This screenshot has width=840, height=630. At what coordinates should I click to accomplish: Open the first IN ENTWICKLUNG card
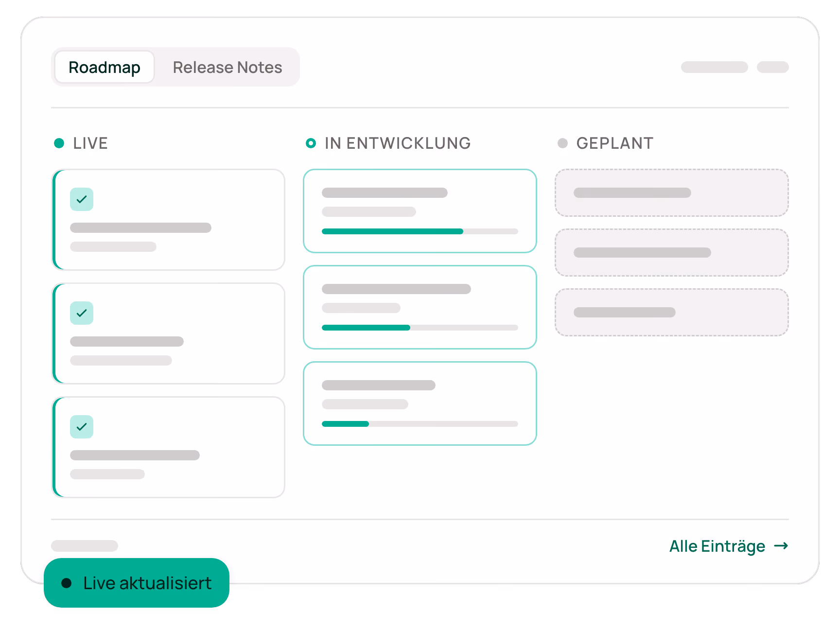click(420, 211)
